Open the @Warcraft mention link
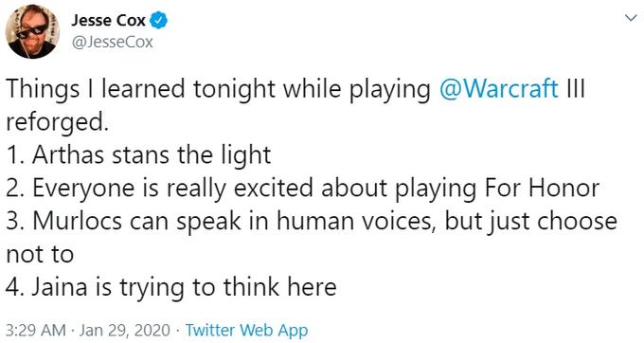644x343 pixels. [x=498, y=89]
